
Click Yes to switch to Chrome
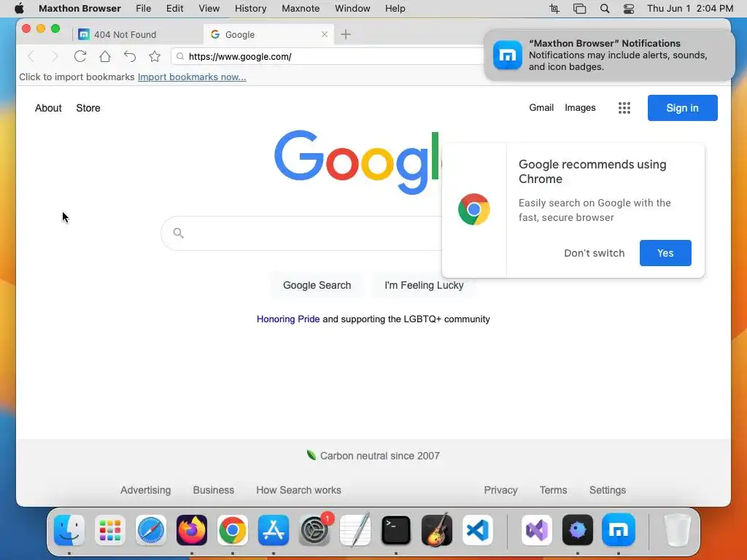[665, 253]
